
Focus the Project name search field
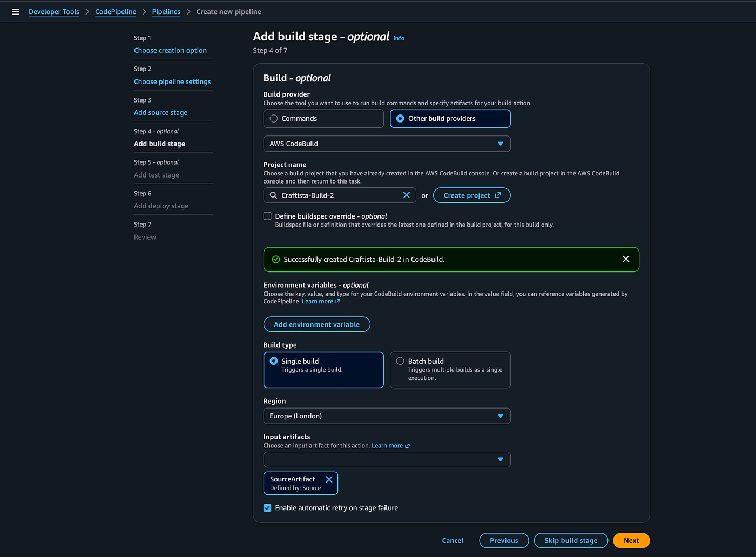pyautogui.click(x=340, y=195)
